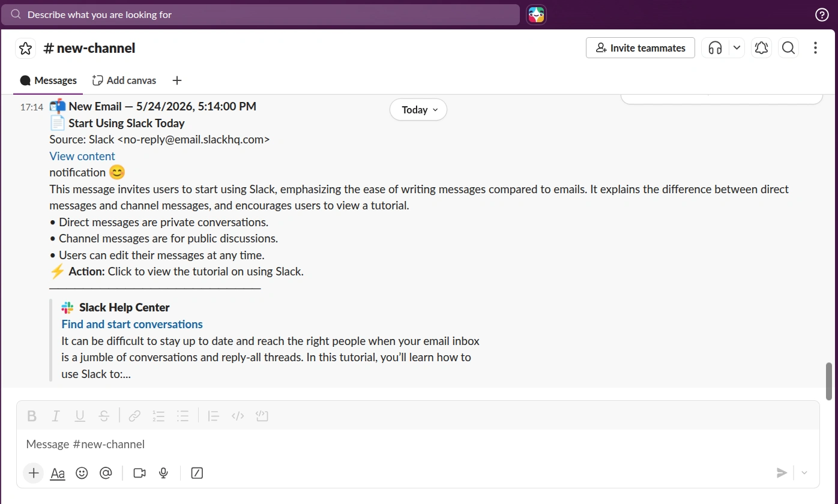Viewport: 838px width, 504px height.
Task: Open the more actions kebab menu
Action: coord(815,48)
